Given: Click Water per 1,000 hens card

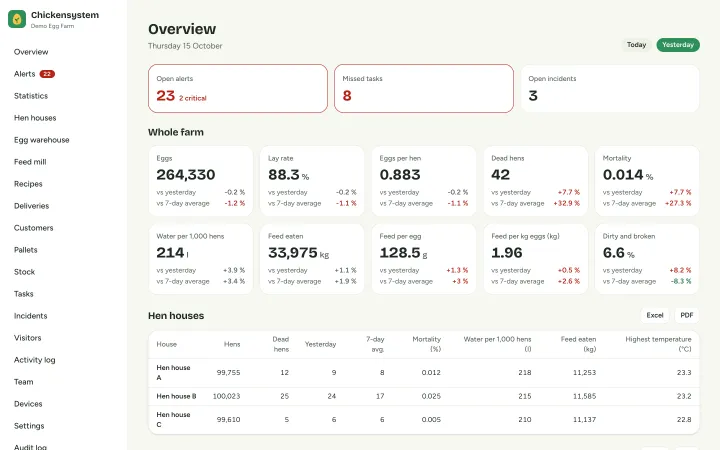Looking at the screenshot, I should 201,259.
